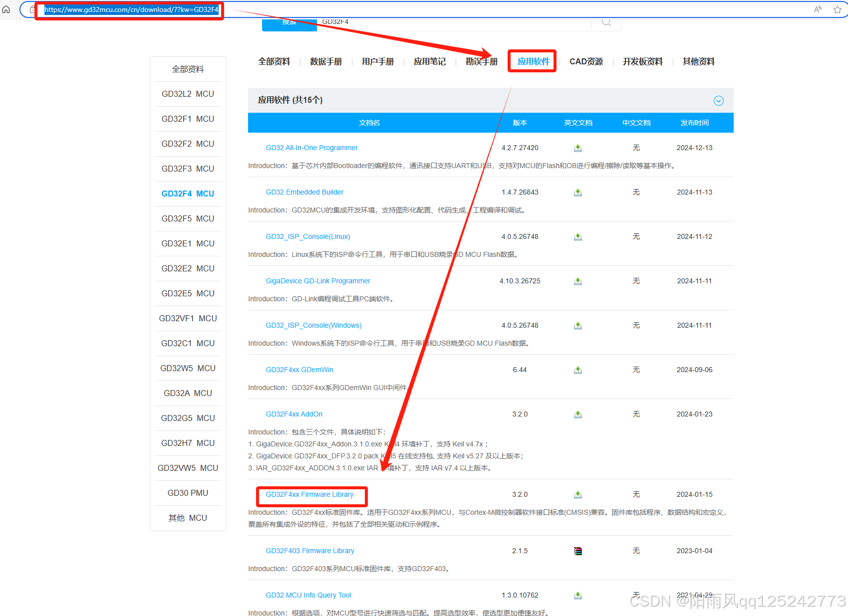Select 全部资料 in the left sidebar
Image resolution: width=848 pixels, height=616 pixels.
188,69
